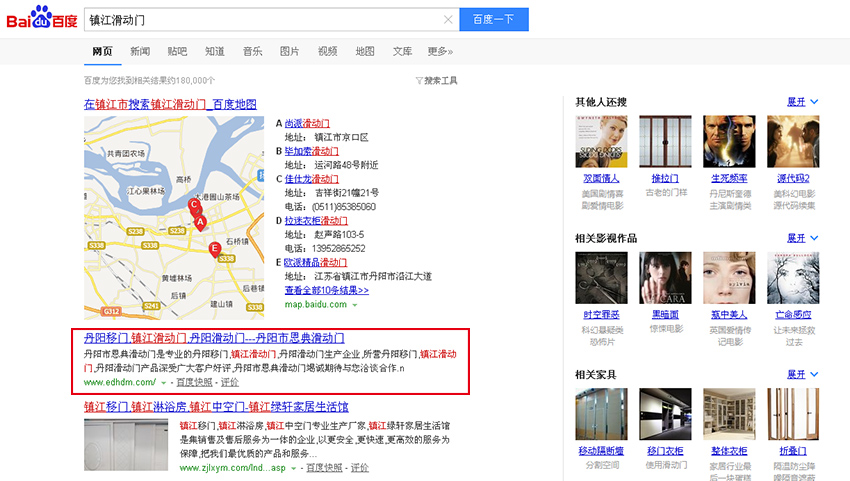Open the 源代码2 text link

(793, 178)
